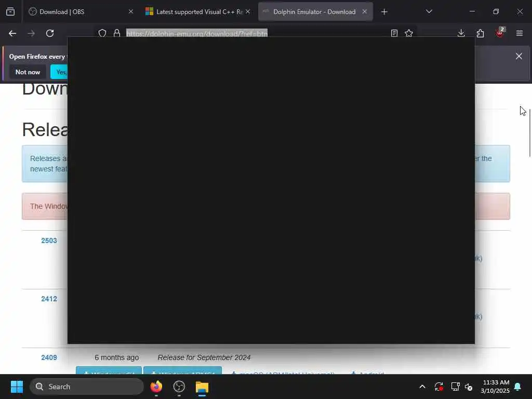Close the Download | OBS tab
532x399 pixels.
coord(130,11)
